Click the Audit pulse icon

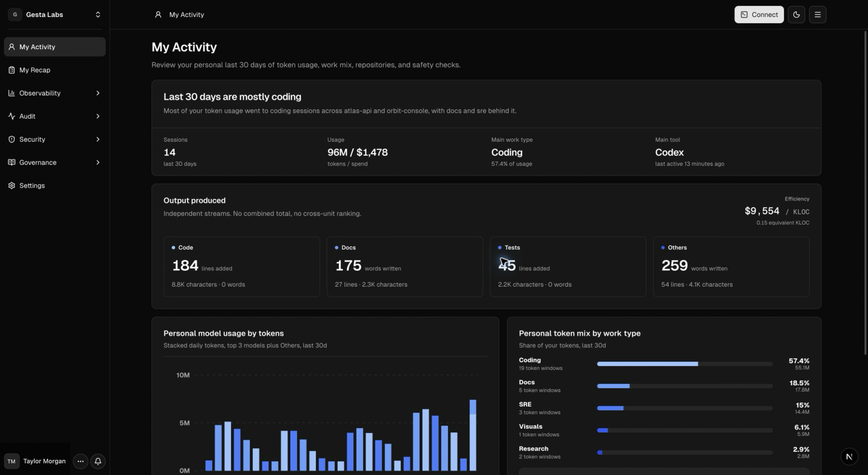click(12, 116)
